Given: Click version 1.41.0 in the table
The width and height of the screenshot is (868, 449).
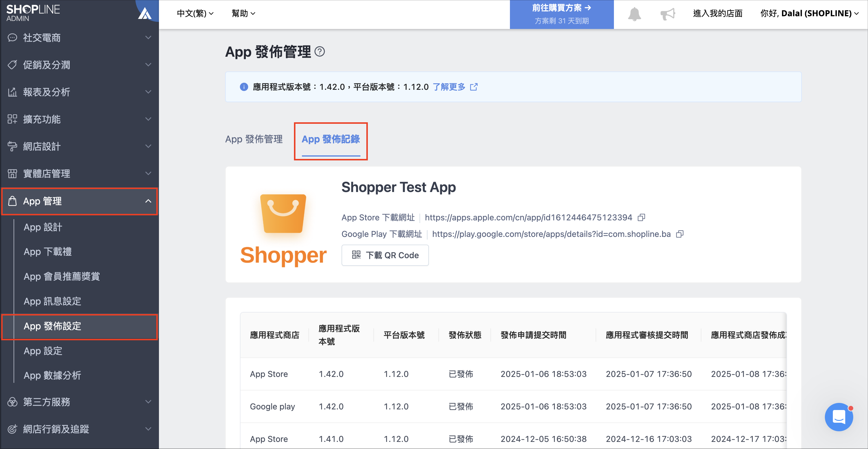Looking at the screenshot, I should coord(331,439).
